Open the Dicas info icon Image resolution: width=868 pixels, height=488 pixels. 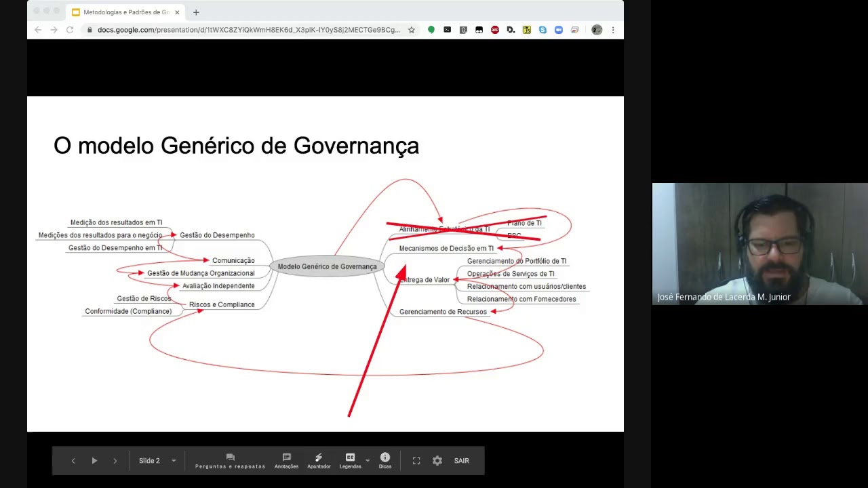point(385,461)
